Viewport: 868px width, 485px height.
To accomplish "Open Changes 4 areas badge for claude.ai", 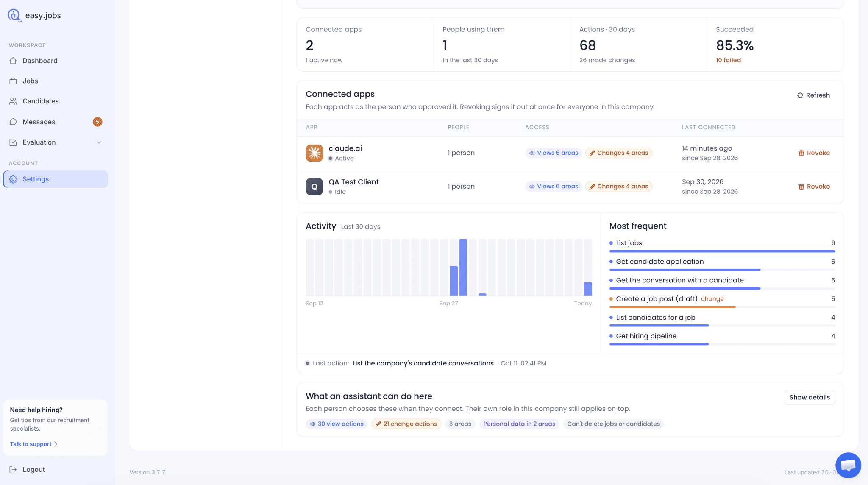I will point(618,153).
